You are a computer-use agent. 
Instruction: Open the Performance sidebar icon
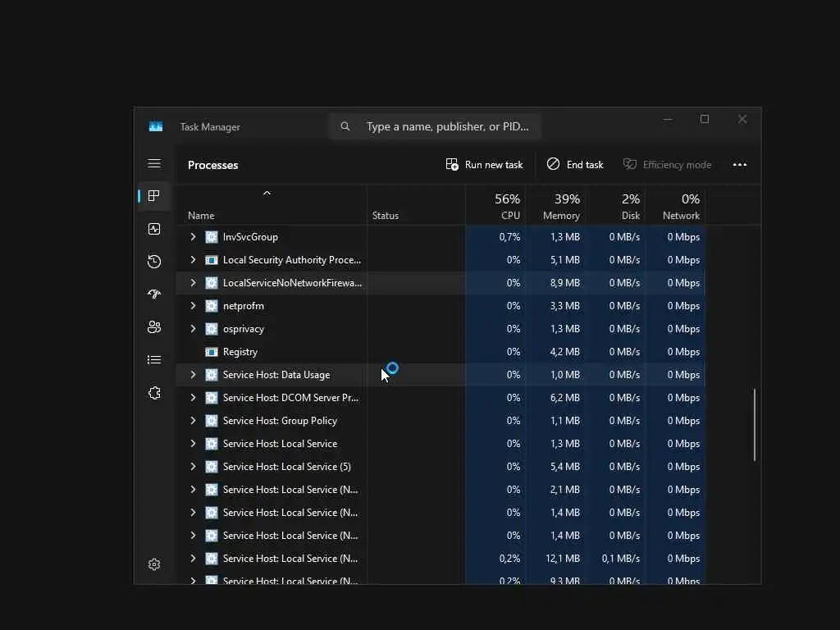point(154,230)
